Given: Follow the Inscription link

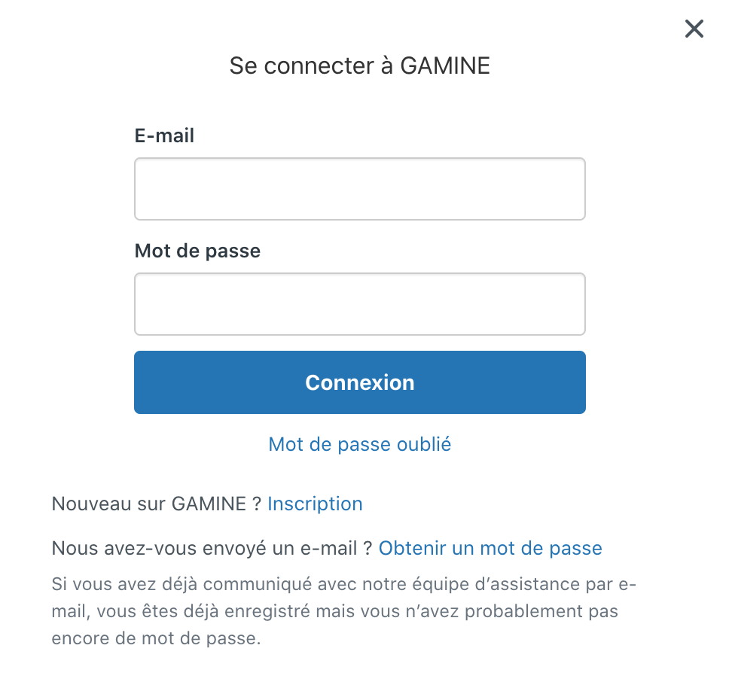Looking at the screenshot, I should tap(315, 504).
